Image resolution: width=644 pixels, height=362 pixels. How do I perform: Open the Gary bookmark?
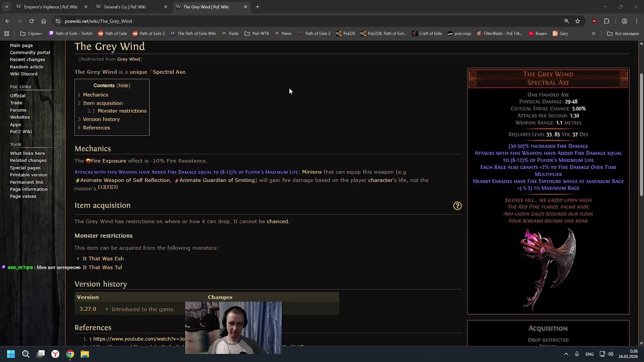(x=560, y=34)
